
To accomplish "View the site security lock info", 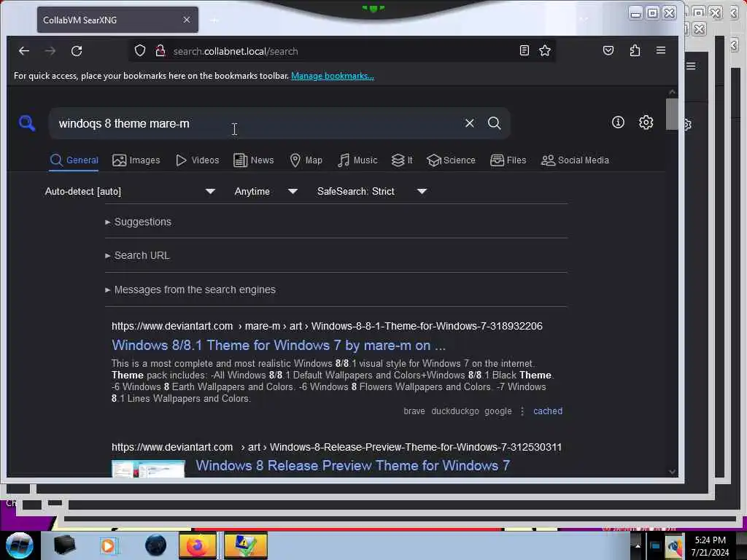I will coord(160,50).
